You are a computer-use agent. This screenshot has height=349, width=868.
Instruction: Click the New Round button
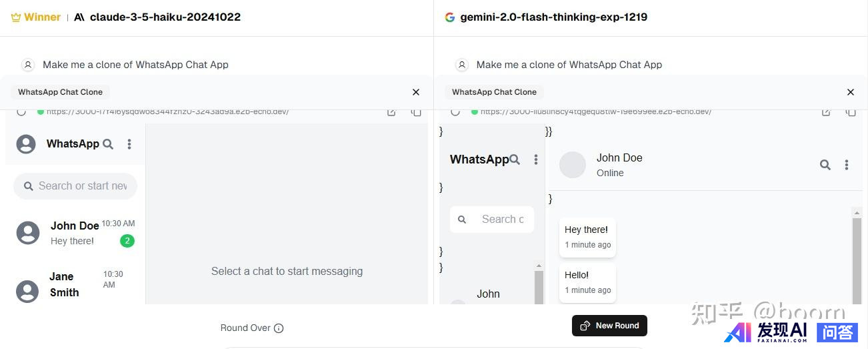pos(609,326)
